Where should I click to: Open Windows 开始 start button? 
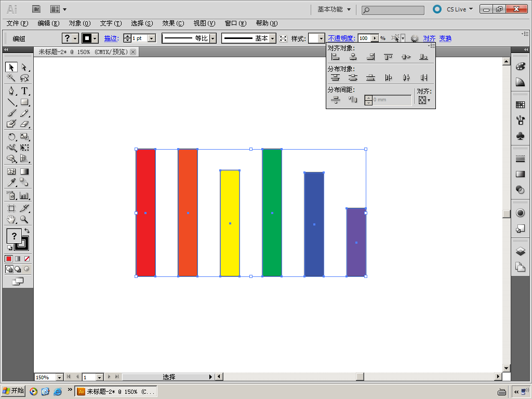pos(13,391)
